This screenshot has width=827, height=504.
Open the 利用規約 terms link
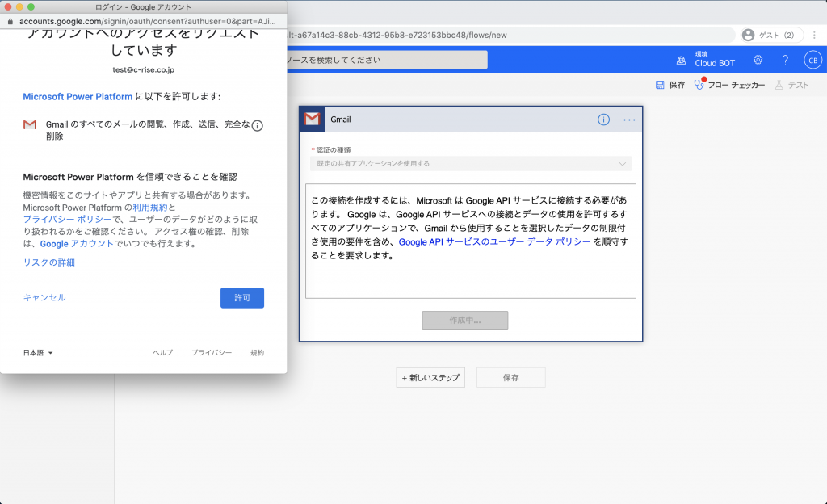[149, 208]
